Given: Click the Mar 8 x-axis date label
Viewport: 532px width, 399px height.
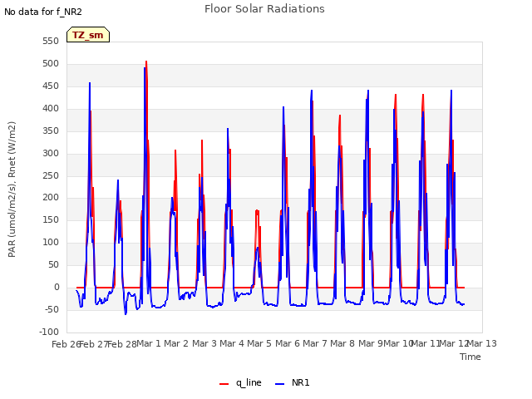Looking at the screenshot, I should (342, 343).
